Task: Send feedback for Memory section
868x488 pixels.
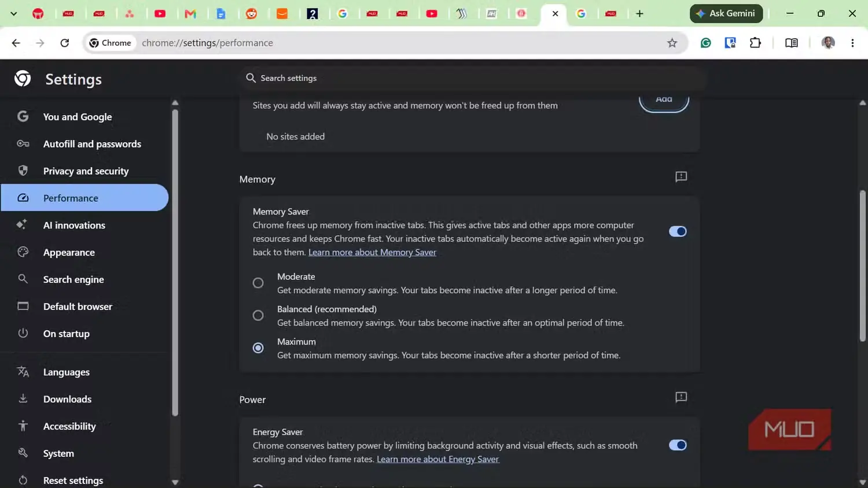Action: click(x=681, y=177)
